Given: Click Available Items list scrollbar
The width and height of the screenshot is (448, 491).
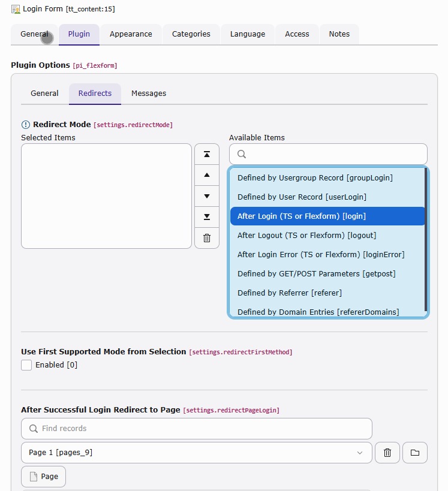Looking at the screenshot, I should point(426,240).
